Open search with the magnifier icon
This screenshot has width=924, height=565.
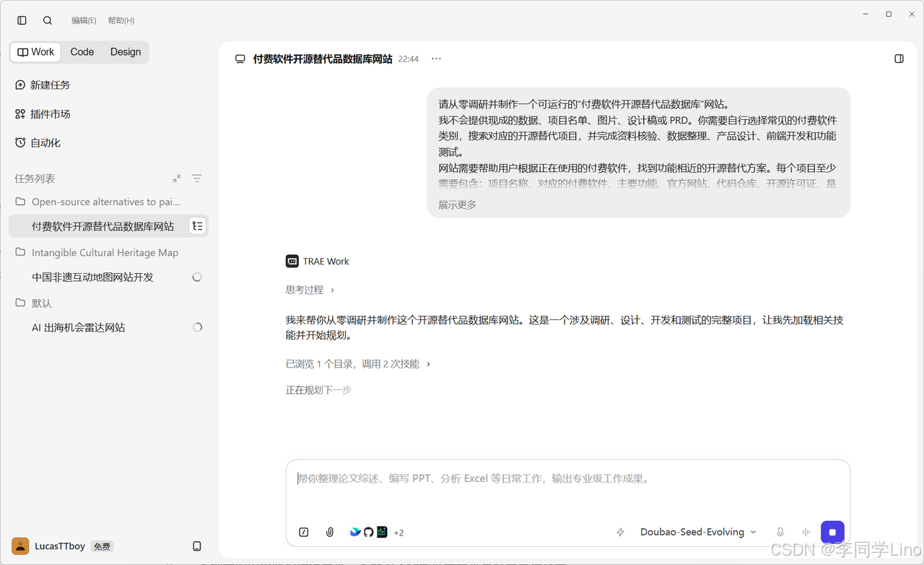pyautogui.click(x=48, y=20)
